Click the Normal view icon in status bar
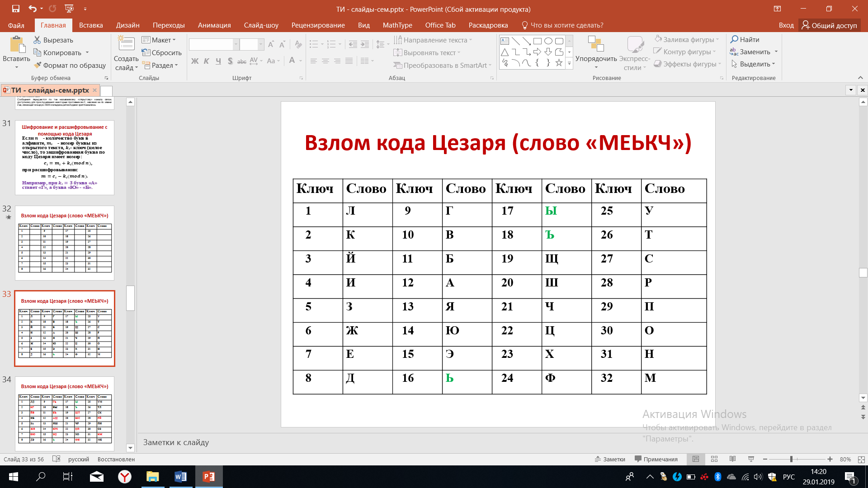Viewport: 868px width, 488px height. tap(696, 459)
